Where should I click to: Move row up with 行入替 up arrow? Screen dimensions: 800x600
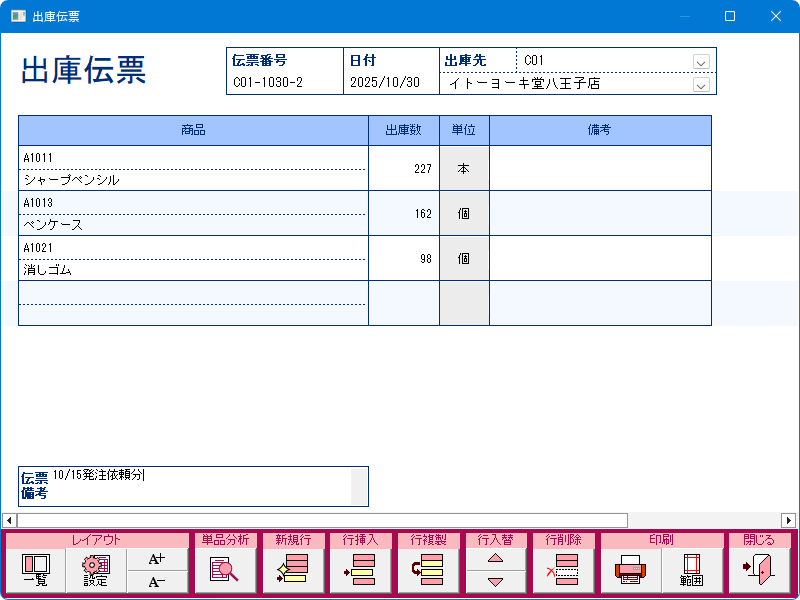click(x=495, y=560)
